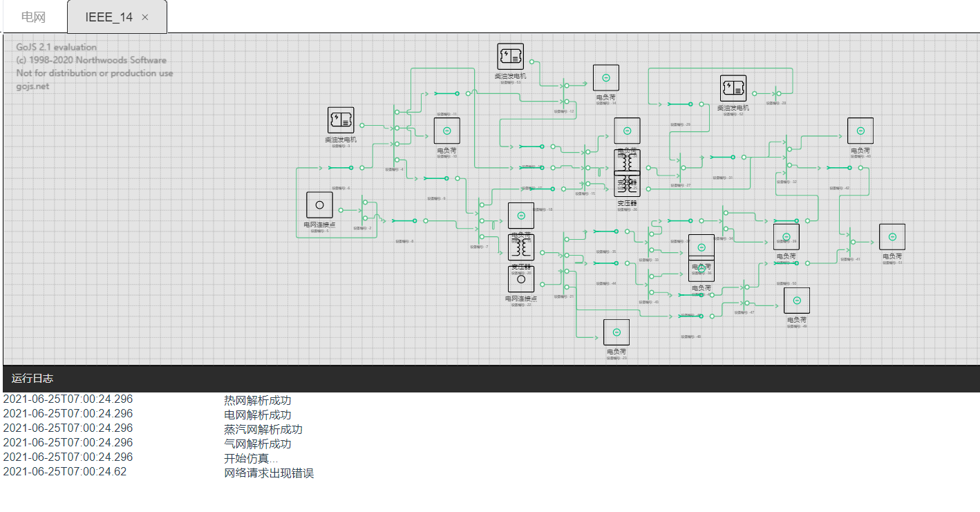980x512 pixels.
Task: Select the line switch labeled -8
Action: pyautogui.click(x=404, y=220)
